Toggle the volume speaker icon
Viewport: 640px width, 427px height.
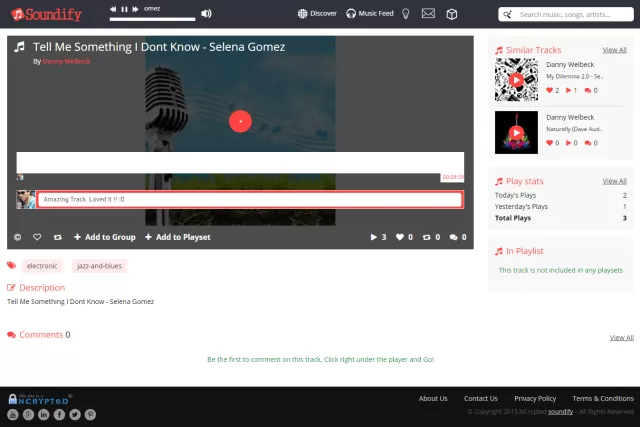206,13
